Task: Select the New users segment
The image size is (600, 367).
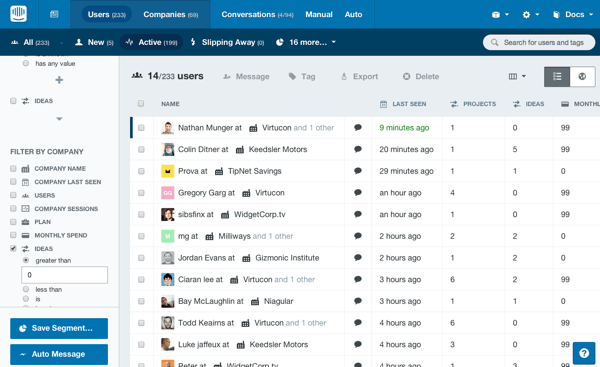Action: (x=94, y=42)
